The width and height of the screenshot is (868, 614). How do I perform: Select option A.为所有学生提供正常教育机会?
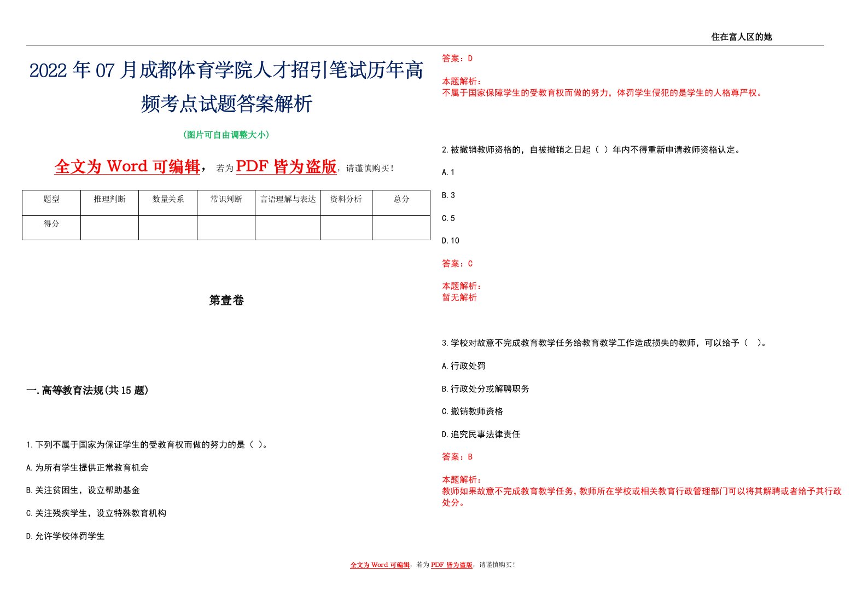pyautogui.click(x=88, y=468)
